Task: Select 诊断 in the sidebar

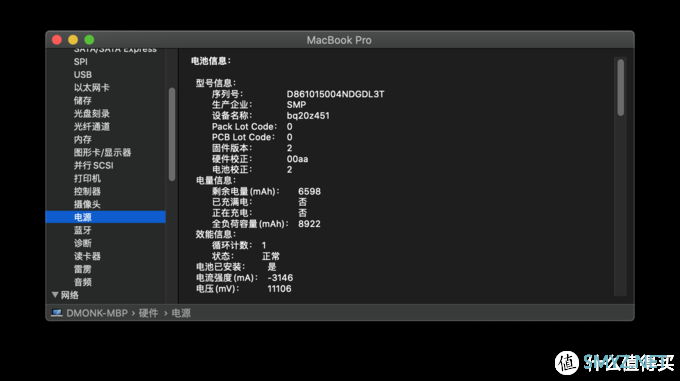Action: [82, 243]
